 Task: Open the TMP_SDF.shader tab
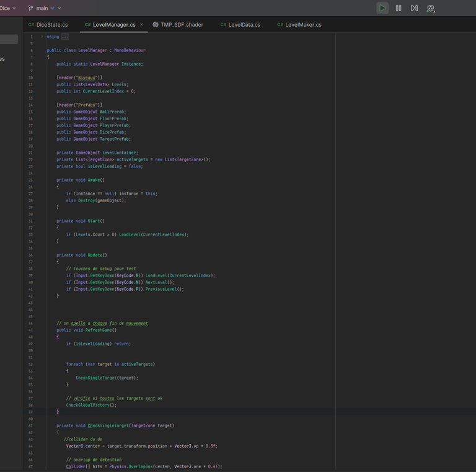pos(182,25)
